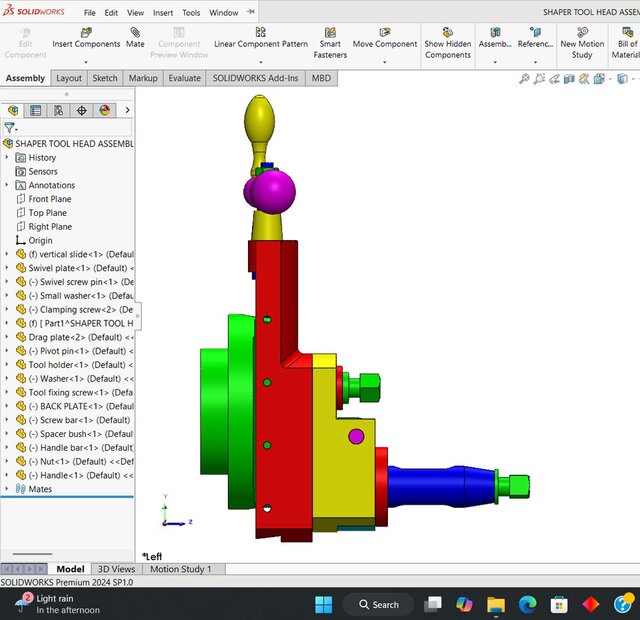Image resolution: width=640 pixels, height=620 pixels.
Task: Switch to the Evaluate tab
Action: [x=184, y=78]
